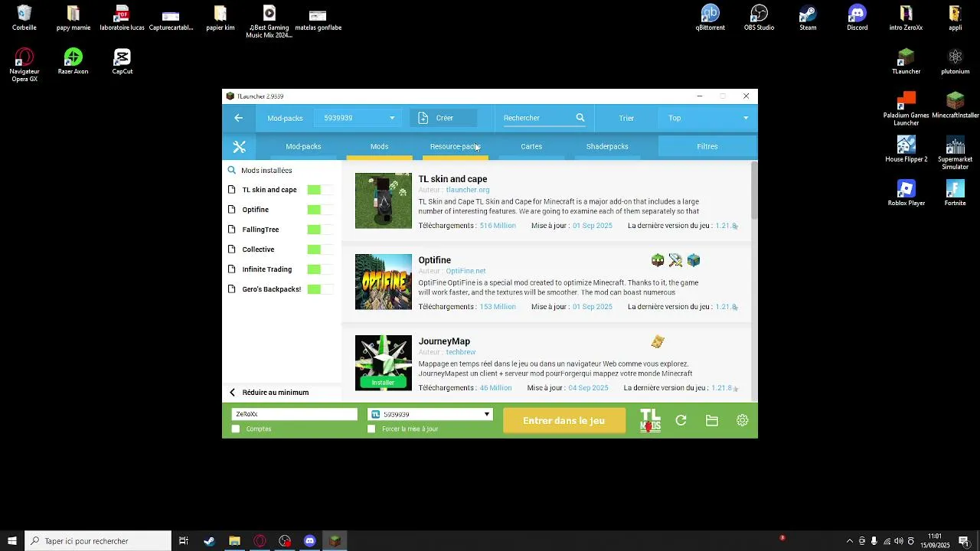The height and width of the screenshot is (551, 980).
Task: Open Fortnite desktop shortcut
Action: (x=955, y=194)
